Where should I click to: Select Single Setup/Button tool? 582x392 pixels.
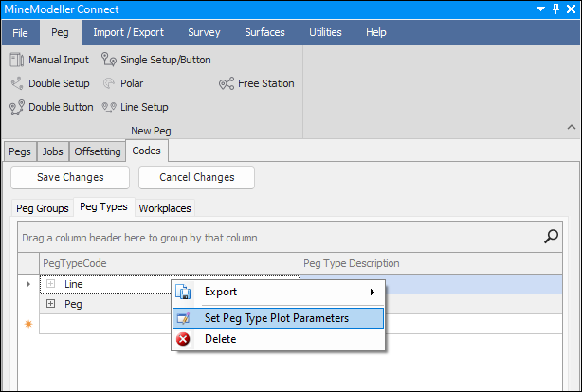[x=156, y=60]
